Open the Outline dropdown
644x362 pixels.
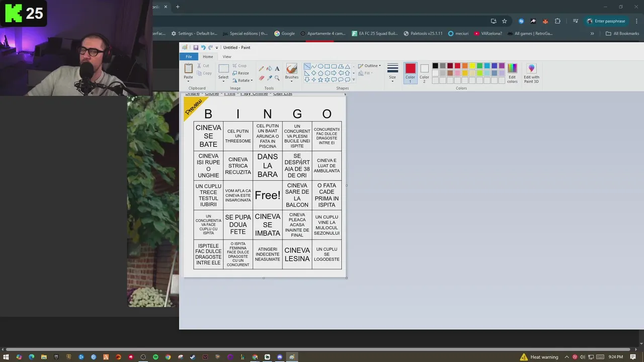pyautogui.click(x=369, y=66)
